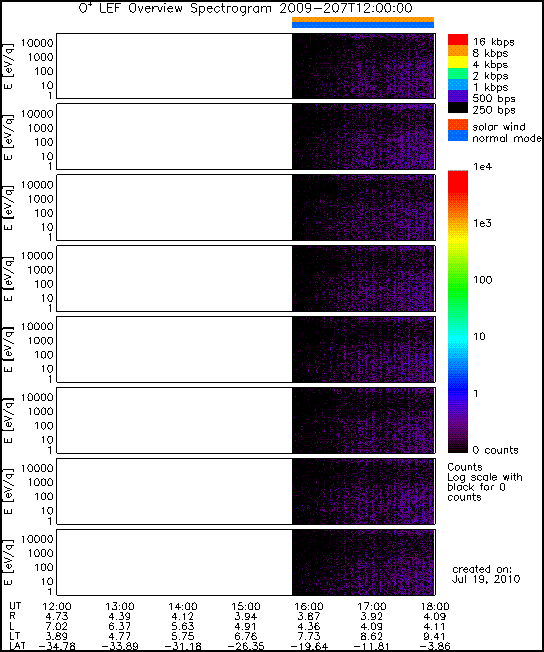Screen dimensions: 544x652
Task: Click the orange telemetry bar above the plots
Action: (x=363, y=20)
